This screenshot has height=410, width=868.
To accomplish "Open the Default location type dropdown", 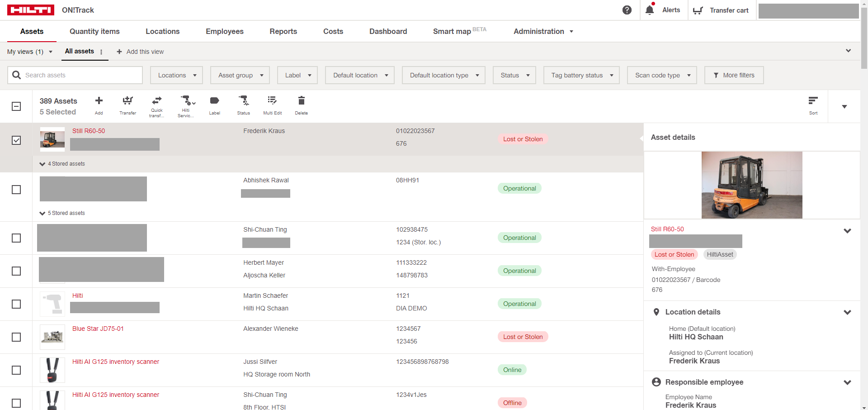I will 443,75.
